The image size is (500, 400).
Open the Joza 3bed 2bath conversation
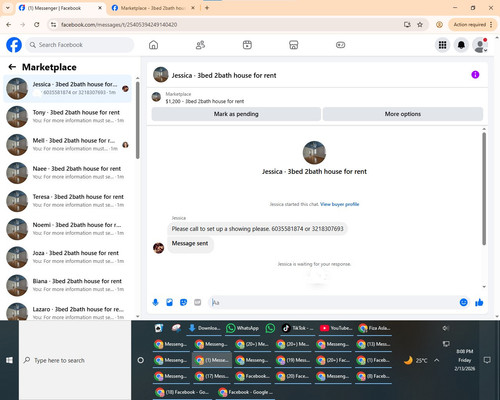coord(67,257)
